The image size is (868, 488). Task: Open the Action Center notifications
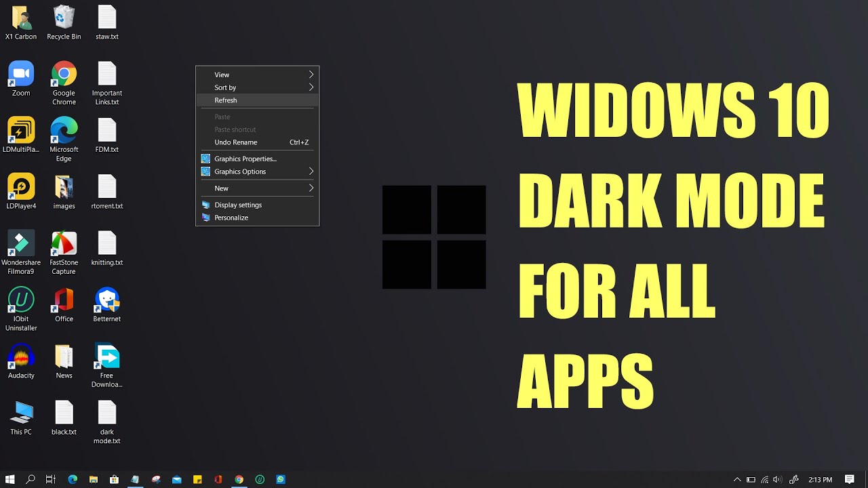(x=850, y=479)
